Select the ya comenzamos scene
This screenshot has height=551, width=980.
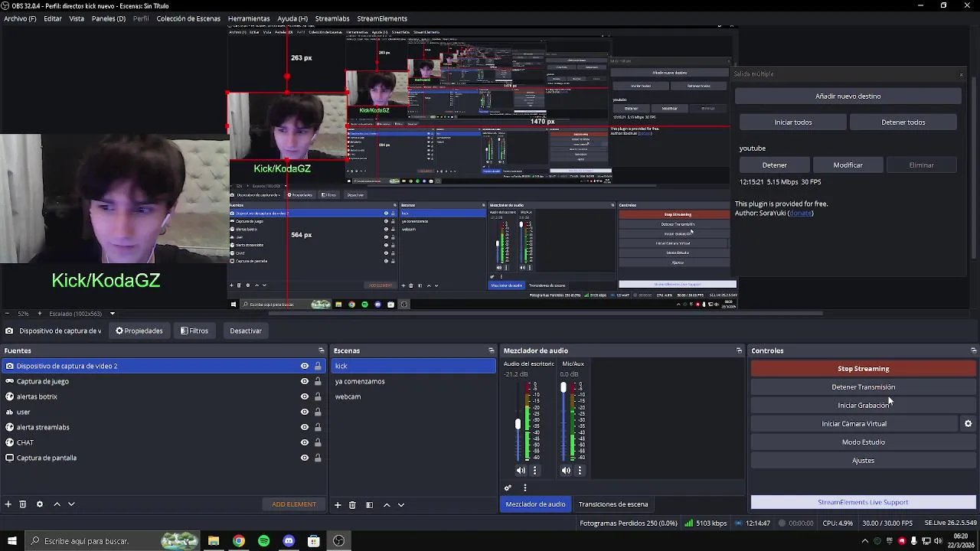(413, 381)
